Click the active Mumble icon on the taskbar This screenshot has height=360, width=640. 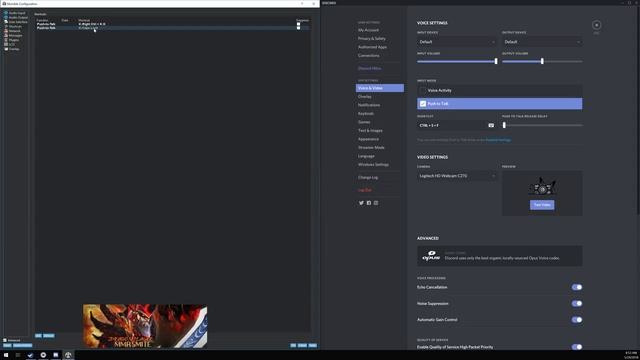click(68, 355)
